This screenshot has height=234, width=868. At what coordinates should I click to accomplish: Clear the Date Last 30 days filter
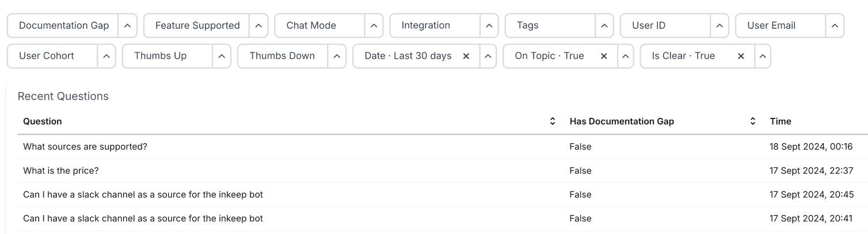(466, 56)
